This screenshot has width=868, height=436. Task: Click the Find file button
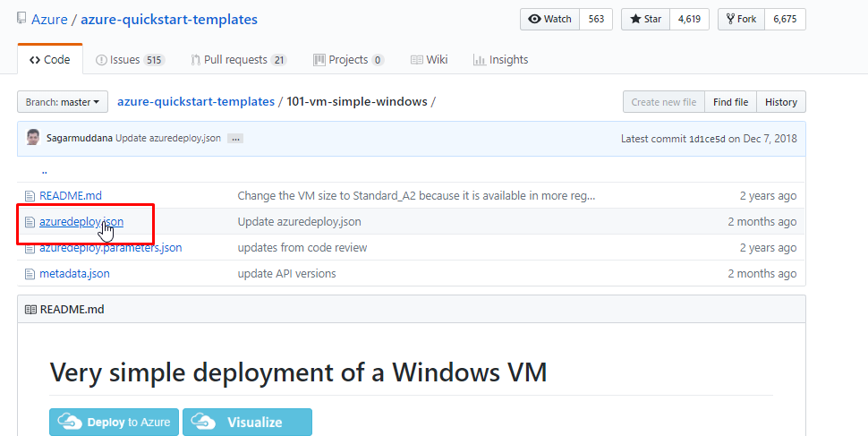click(731, 102)
